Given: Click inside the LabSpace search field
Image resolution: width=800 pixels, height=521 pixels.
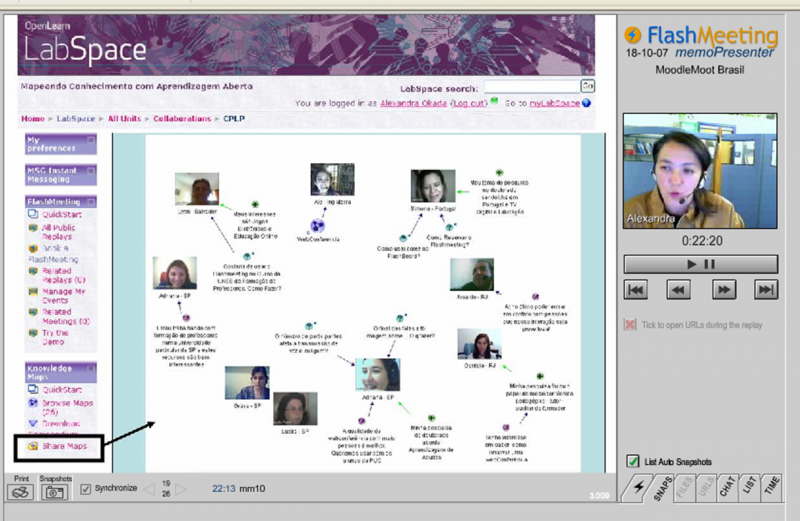Looking at the screenshot, I should click(x=531, y=87).
